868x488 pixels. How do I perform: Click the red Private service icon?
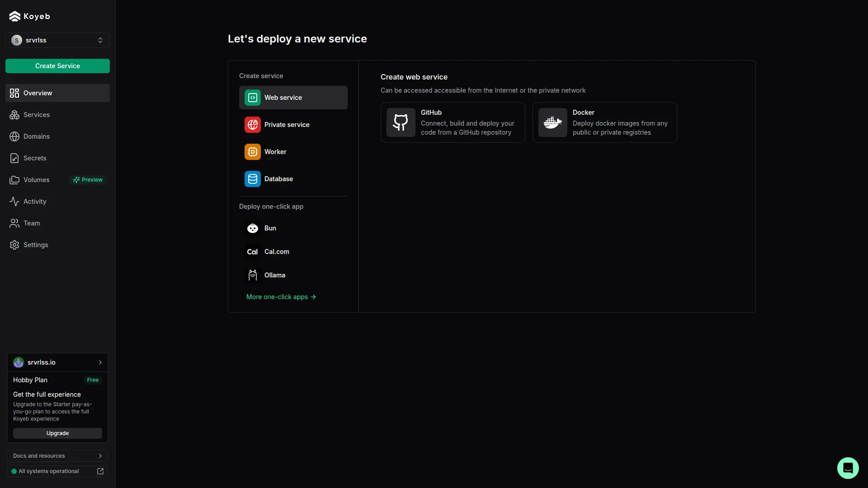tap(253, 125)
